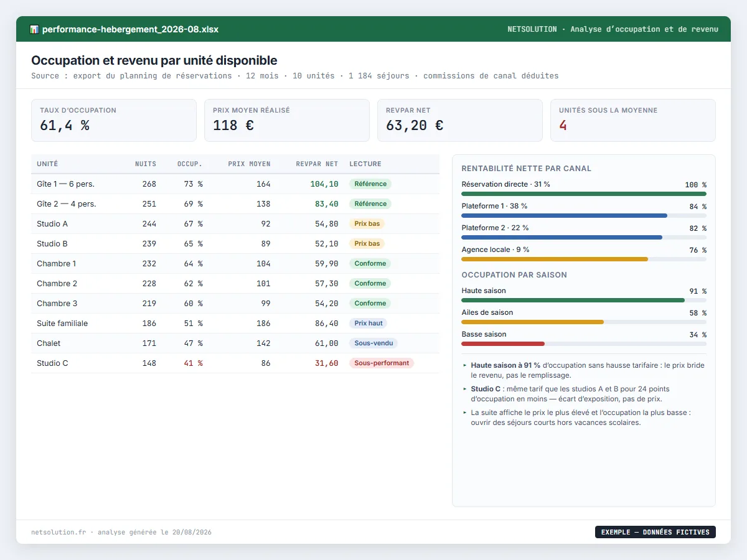The image size is (747, 560).
Task: Click the Conforme badge for Chambre 1
Action: tap(370, 264)
